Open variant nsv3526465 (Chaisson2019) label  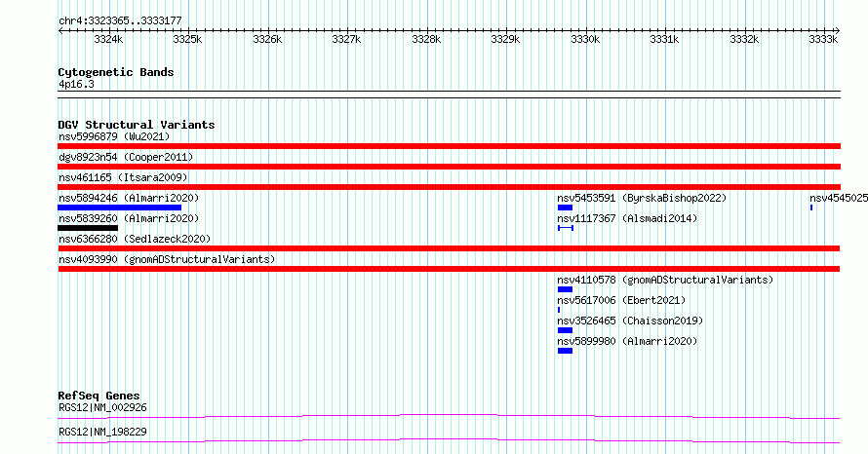(630, 321)
